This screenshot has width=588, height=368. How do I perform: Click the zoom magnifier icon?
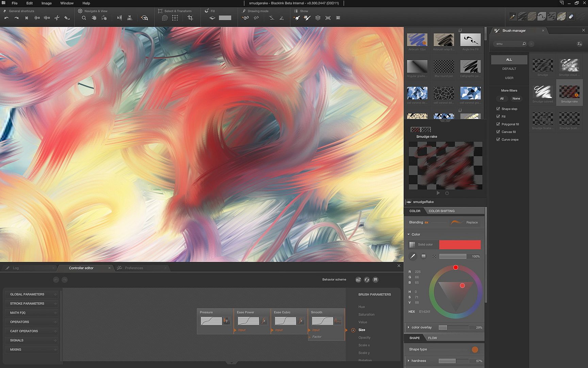pos(84,18)
